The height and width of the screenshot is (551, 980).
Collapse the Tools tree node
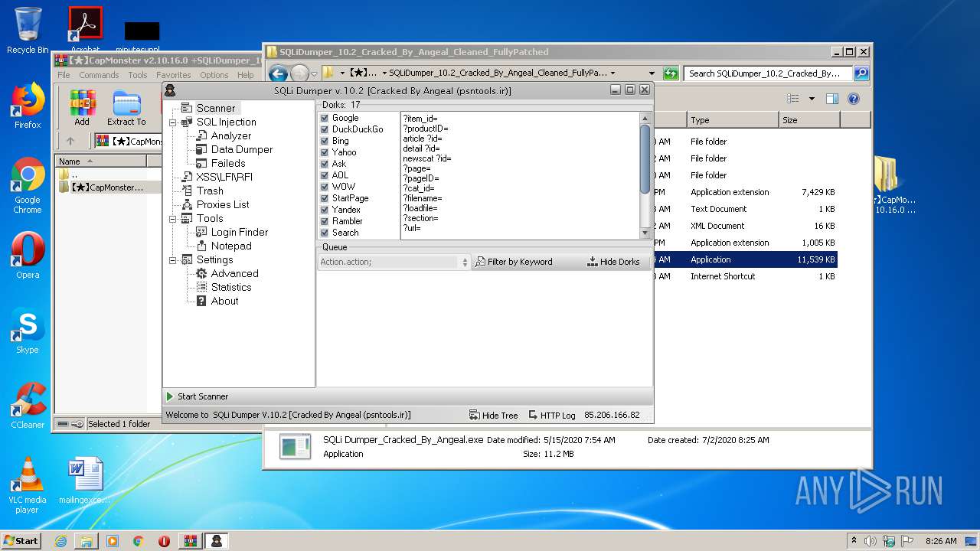173,219
